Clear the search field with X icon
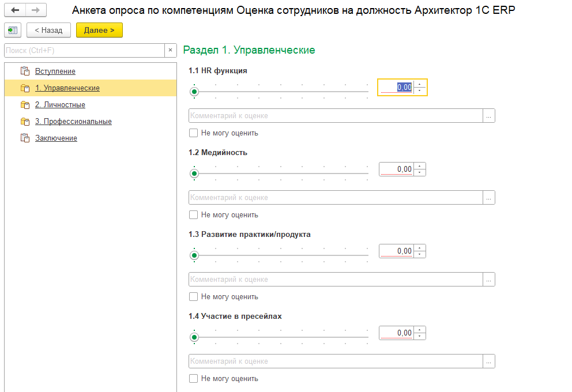 click(170, 51)
